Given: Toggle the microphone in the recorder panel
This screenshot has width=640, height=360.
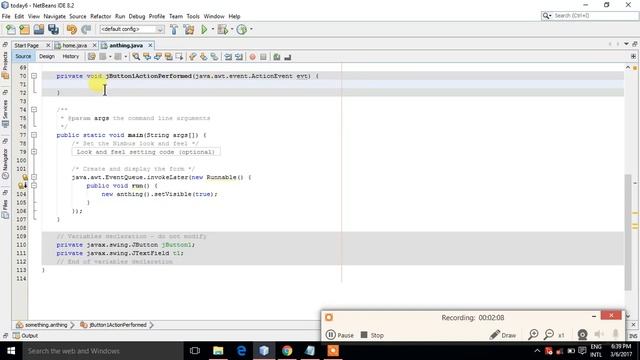Looking at the screenshot, I should tap(616, 335).
